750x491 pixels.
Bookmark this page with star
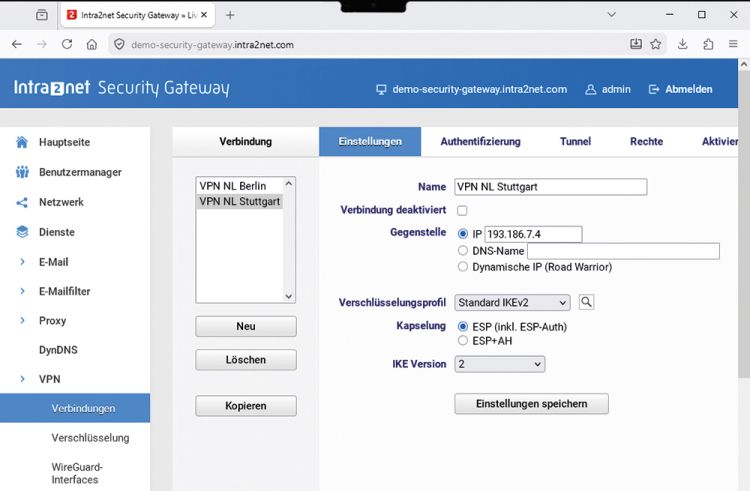(x=656, y=44)
